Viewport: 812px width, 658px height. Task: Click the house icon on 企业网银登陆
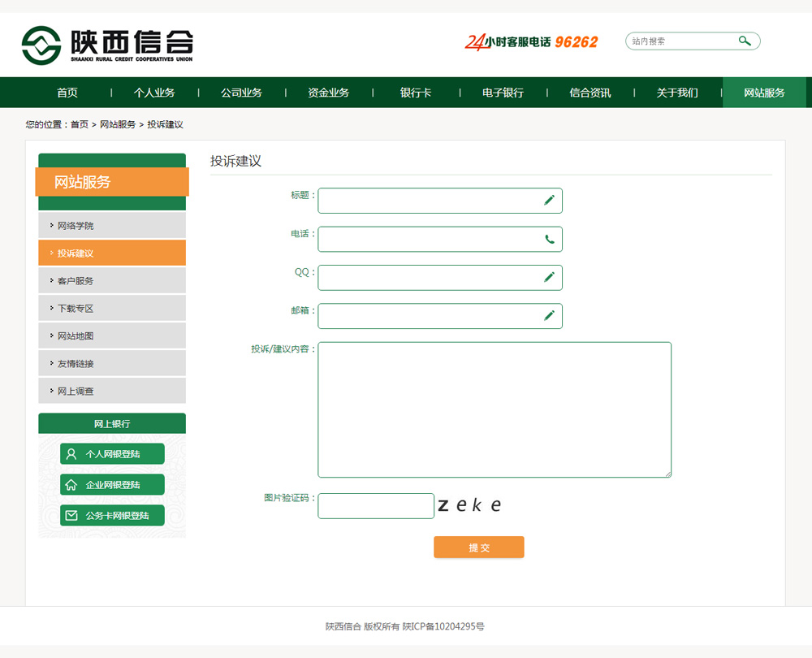click(x=71, y=485)
